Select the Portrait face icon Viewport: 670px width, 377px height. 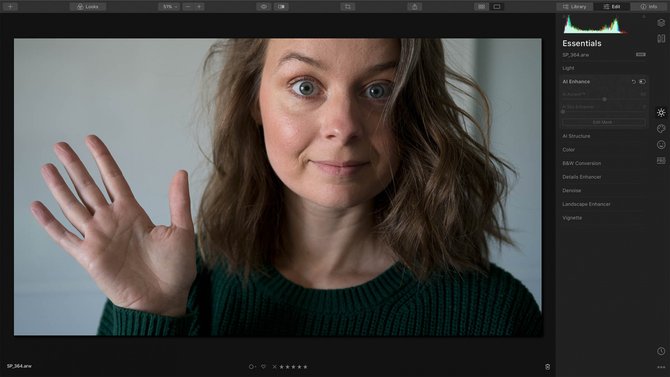coord(661,145)
